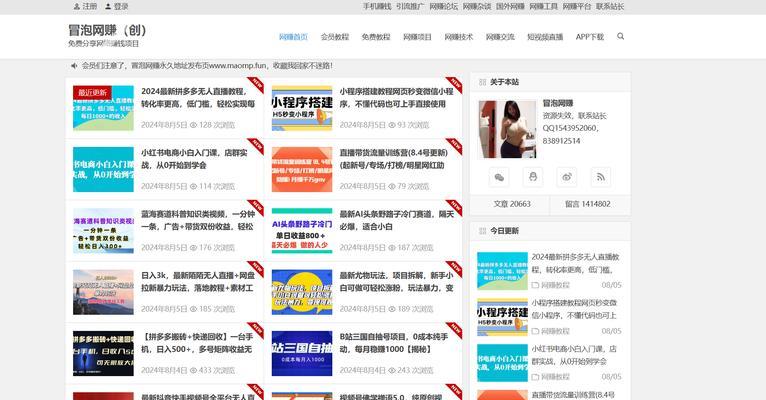Click the 注册 register link
This screenshot has width=766, height=400.
coord(89,6)
